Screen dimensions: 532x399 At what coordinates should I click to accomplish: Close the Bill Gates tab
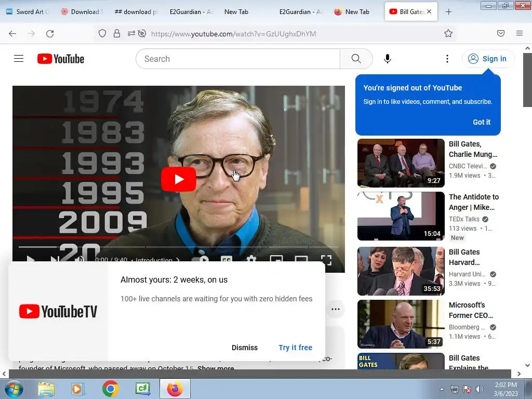(x=429, y=11)
